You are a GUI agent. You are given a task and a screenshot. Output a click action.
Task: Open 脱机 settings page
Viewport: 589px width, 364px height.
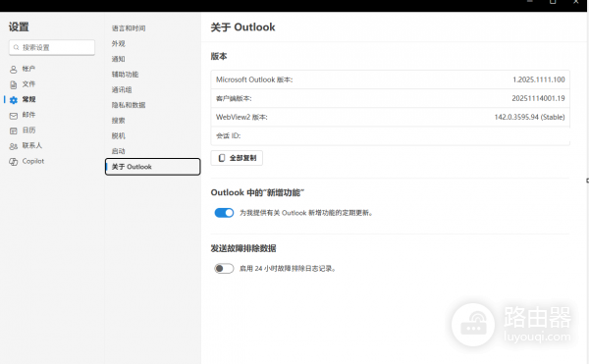[x=119, y=135]
